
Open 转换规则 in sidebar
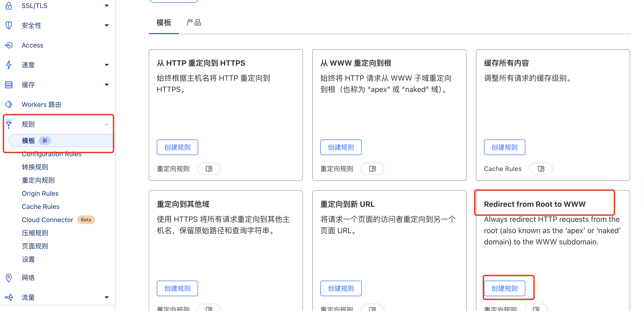[35, 167]
